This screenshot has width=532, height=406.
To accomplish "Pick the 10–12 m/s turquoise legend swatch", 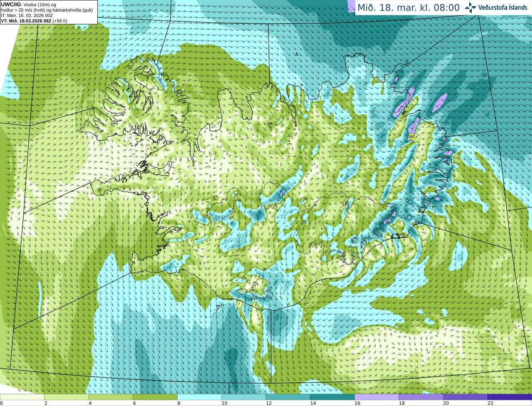I will [244, 397].
